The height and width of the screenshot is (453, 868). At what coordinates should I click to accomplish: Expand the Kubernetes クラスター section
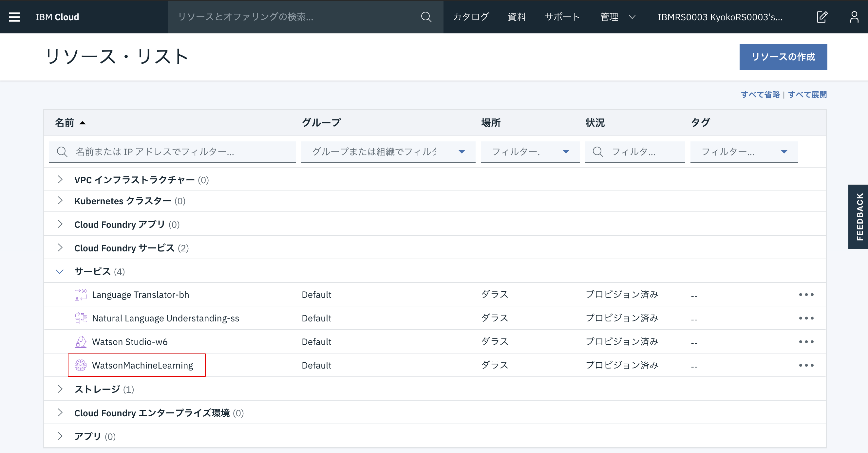click(60, 201)
